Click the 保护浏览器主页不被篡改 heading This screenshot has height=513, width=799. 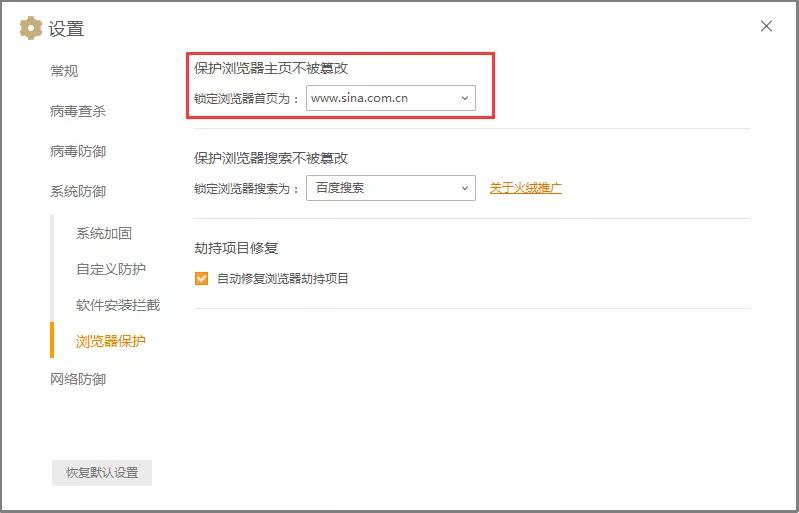(x=271, y=68)
